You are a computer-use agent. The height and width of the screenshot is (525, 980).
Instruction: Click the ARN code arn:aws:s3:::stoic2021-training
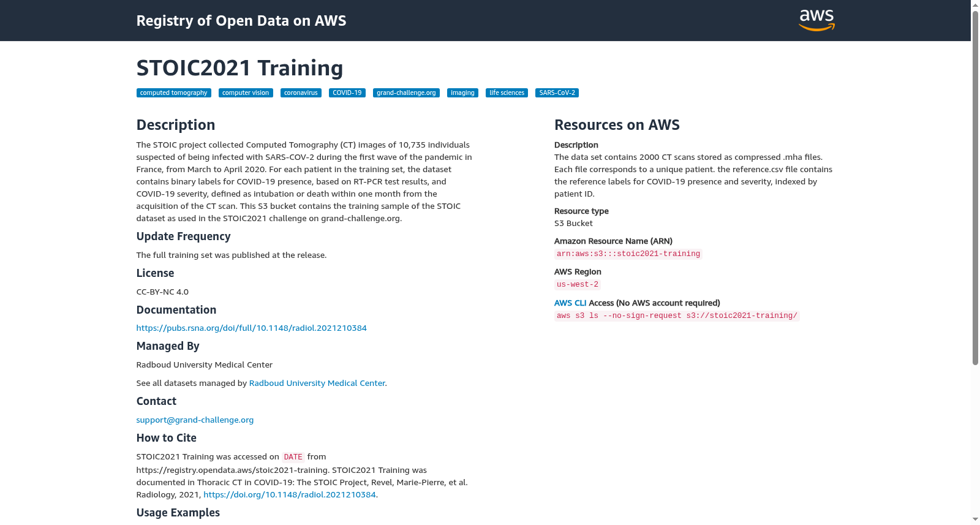pos(628,254)
